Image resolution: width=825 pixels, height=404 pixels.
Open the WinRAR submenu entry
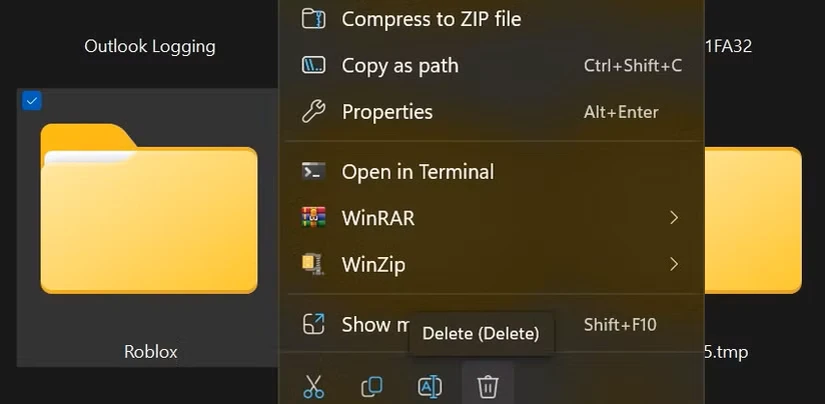pos(493,218)
